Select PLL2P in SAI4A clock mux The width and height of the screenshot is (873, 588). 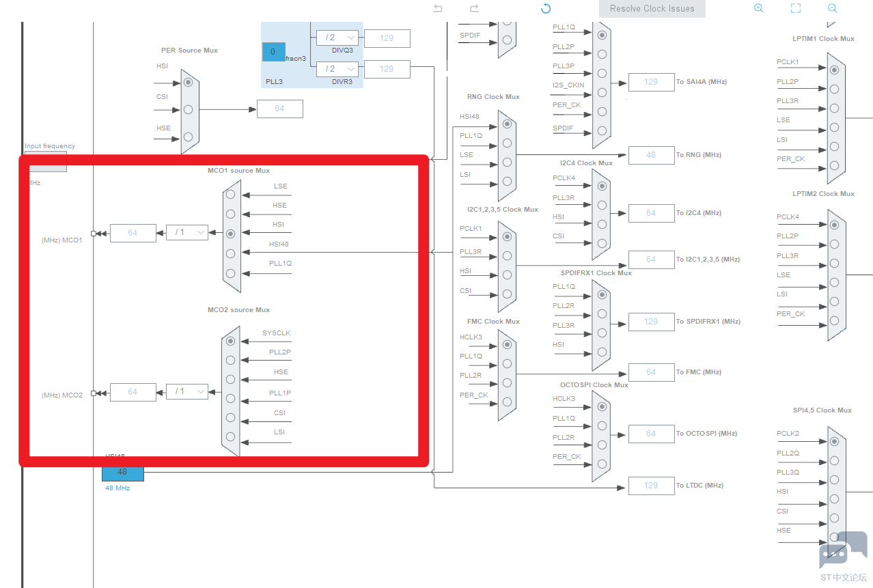(x=601, y=54)
